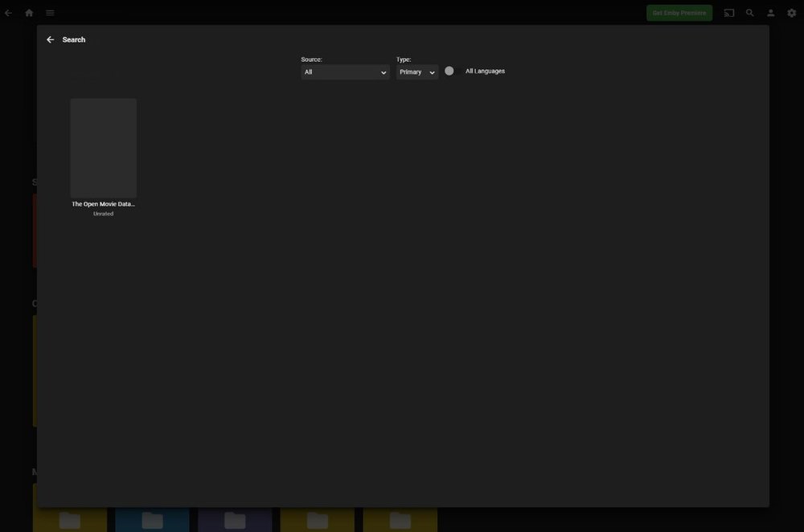Click the Unrated label under the result
804x532 pixels.
click(103, 213)
